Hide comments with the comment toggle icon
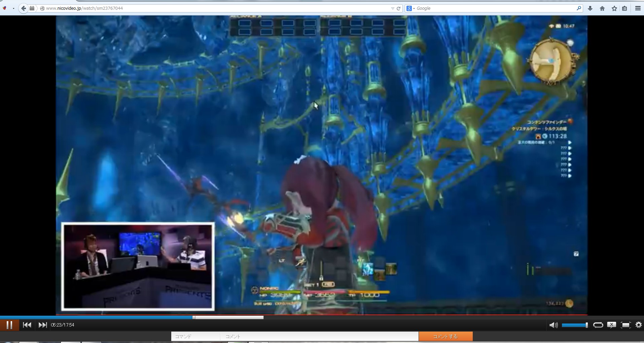 pos(612,325)
